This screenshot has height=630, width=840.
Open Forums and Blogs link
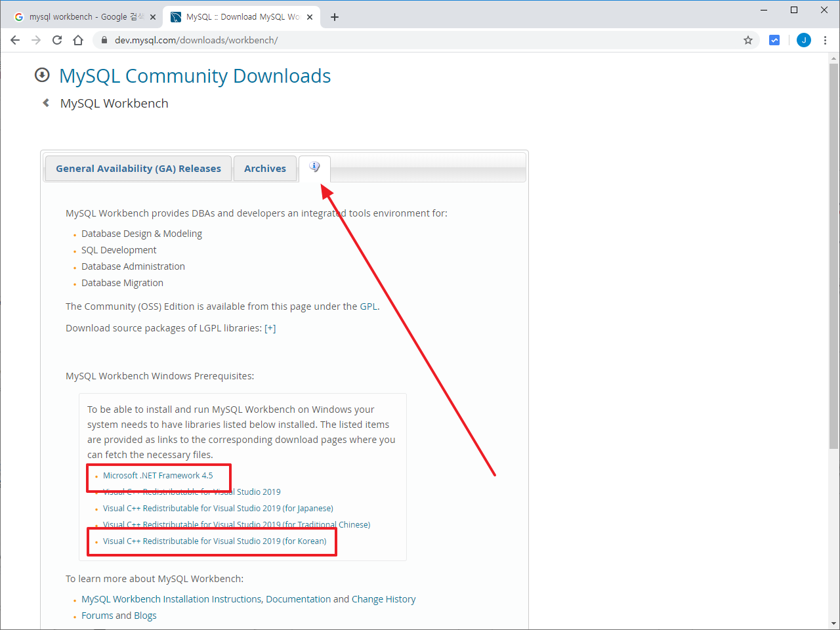(119, 616)
